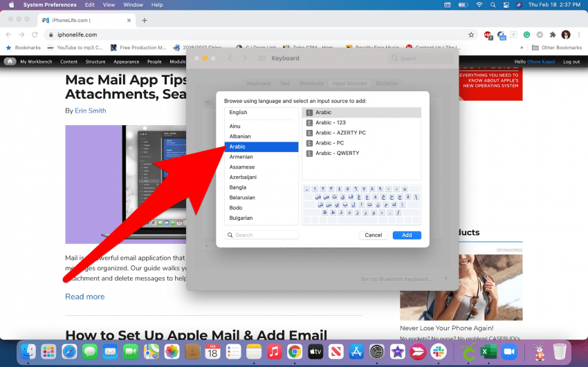Open Zoom from the Dock
The height and width of the screenshot is (367, 588).
(x=509, y=352)
